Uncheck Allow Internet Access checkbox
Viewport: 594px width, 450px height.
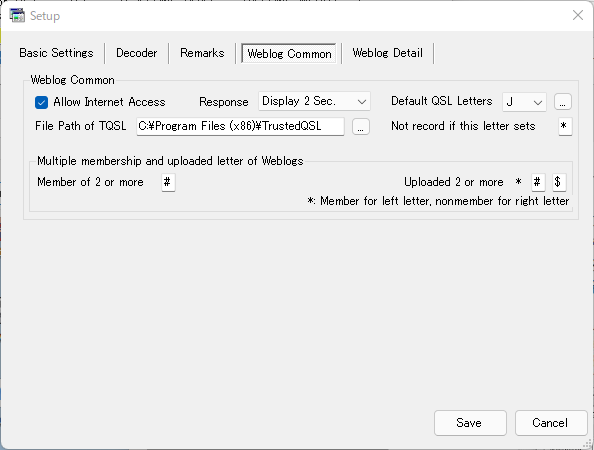click(x=41, y=102)
